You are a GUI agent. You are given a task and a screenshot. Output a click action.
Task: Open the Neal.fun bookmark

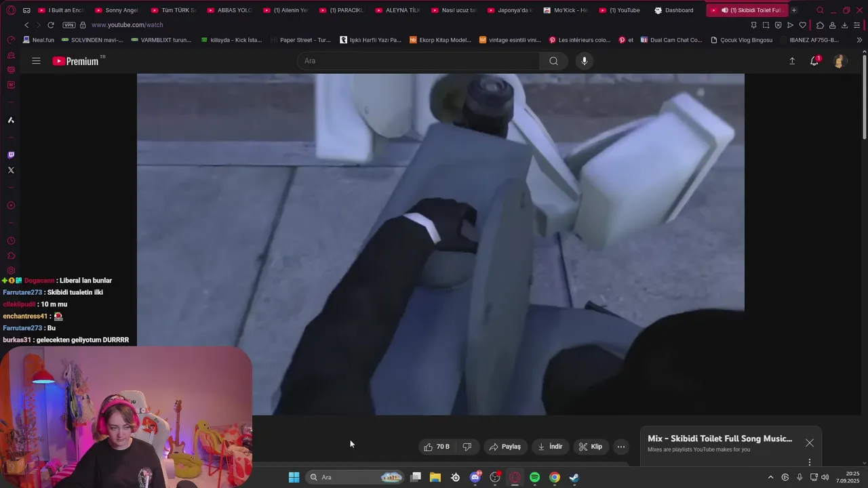point(38,40)
